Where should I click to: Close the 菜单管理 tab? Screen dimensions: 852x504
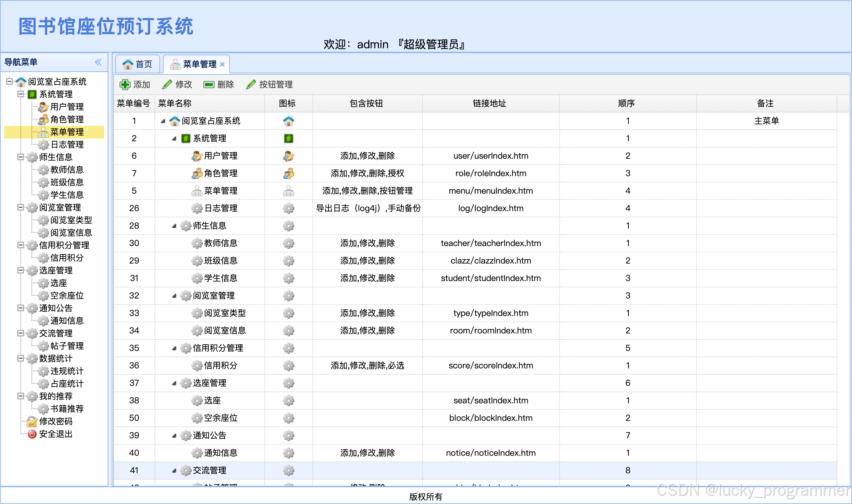click(222, 64)
